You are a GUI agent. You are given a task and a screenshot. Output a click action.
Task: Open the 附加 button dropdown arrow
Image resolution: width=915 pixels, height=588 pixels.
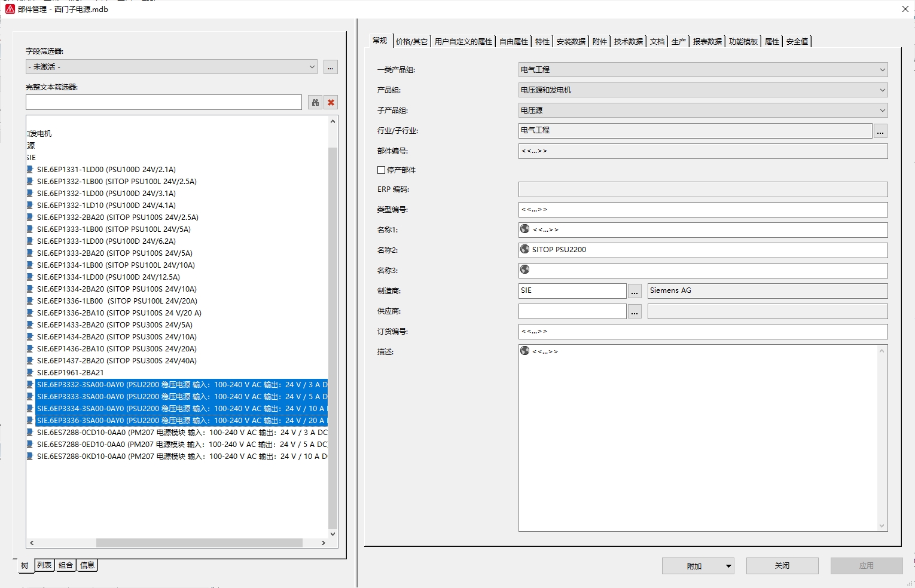[x=728, y=566]
